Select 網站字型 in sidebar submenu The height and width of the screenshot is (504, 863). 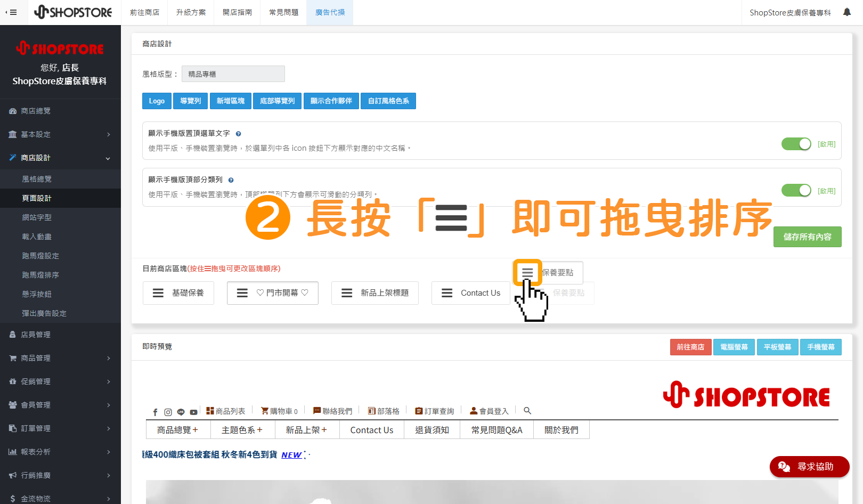[37, 217]
